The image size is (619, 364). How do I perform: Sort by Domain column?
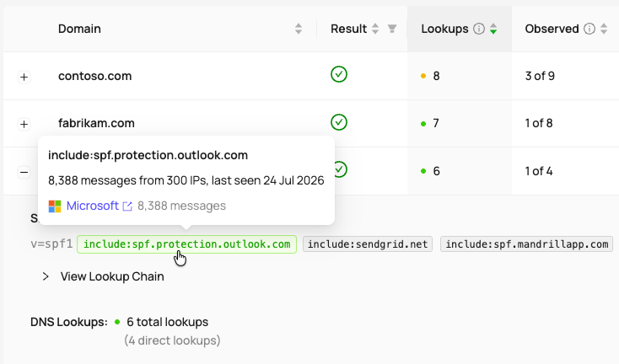click(x=299, y=29)
